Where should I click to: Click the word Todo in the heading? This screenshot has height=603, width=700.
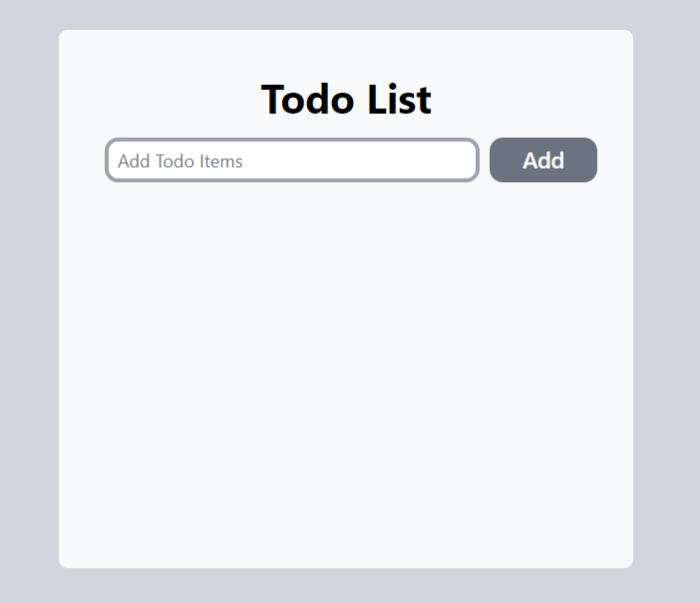point(305,100)
